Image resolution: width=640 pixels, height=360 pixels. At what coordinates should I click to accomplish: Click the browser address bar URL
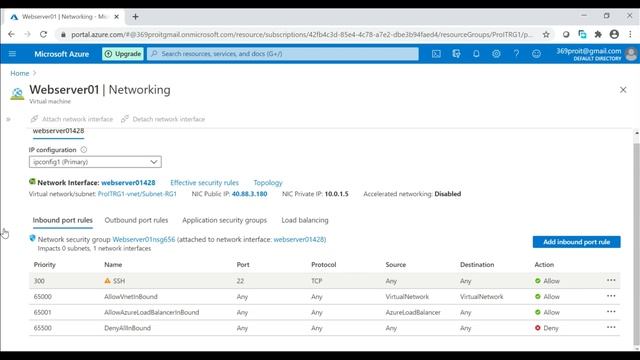click(x=302, y=35)
